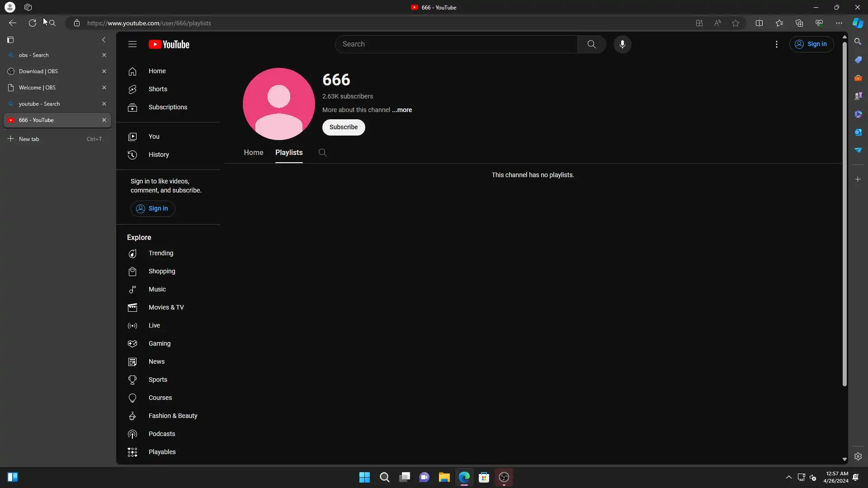The height and width of the screenshot is (488, 868).
Task: Switch to the channel Home tab
Action: click(253, 153)
